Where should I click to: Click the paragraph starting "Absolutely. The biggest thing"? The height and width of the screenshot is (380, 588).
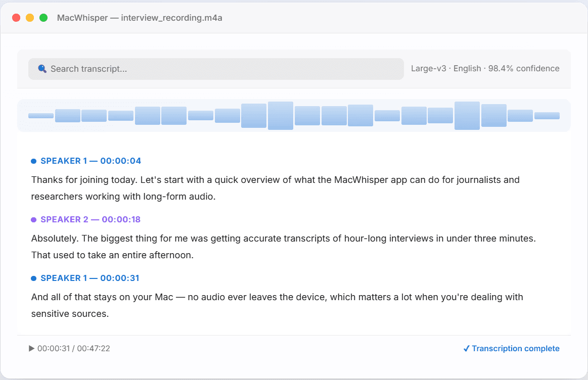(x=284, y=247)
